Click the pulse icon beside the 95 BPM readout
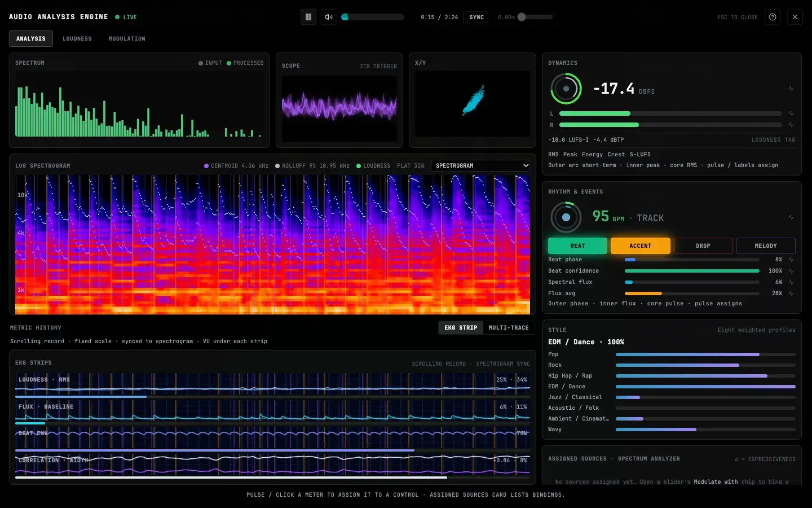812x508 pixels. pos(791,217)
